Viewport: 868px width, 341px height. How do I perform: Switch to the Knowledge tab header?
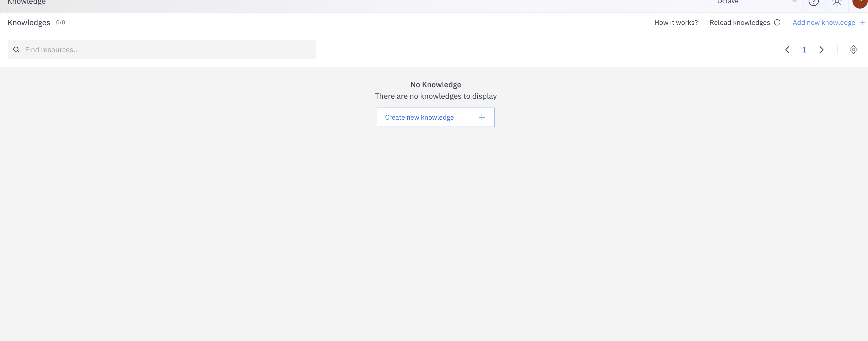[x=26, y=3]
